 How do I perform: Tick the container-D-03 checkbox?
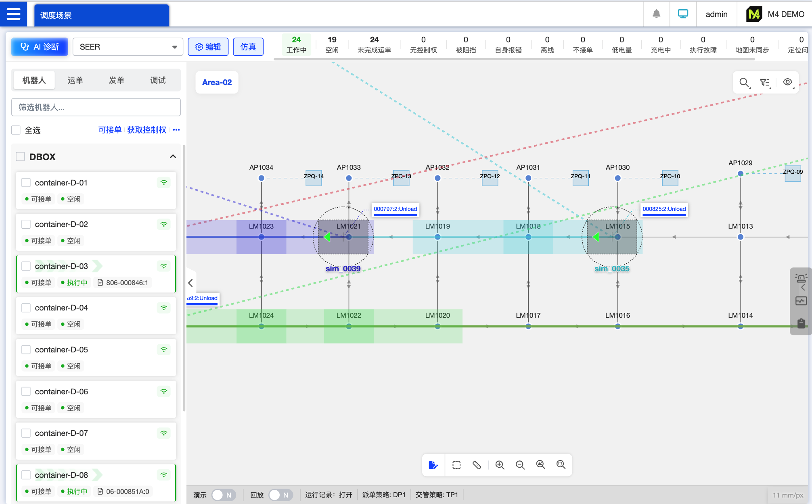[x=26, y=266]
